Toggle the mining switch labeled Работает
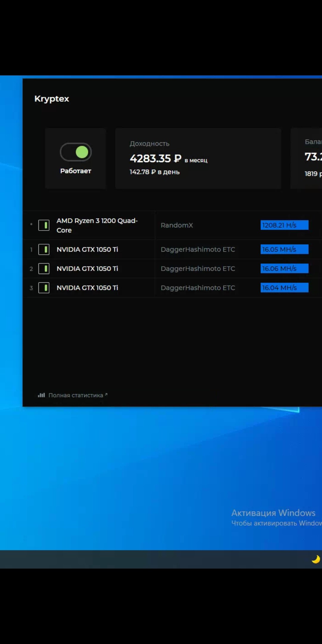322x644 pixels. [x=76, y=152]
